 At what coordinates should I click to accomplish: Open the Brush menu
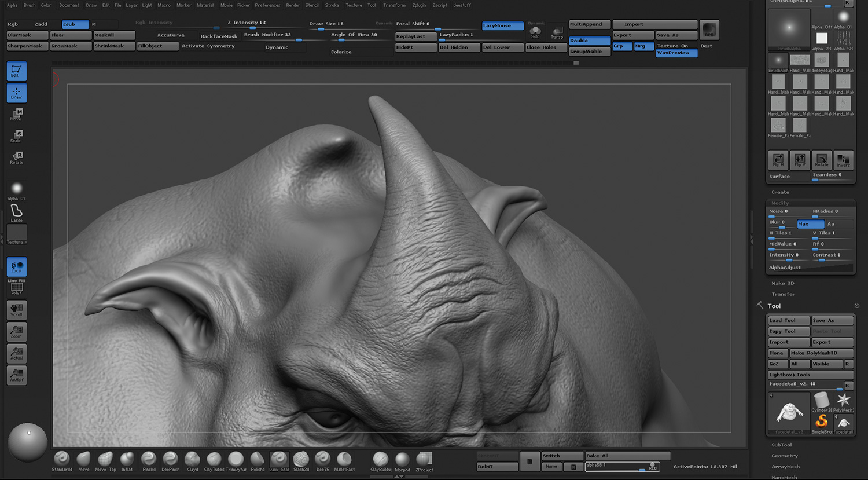coord(30,5)
